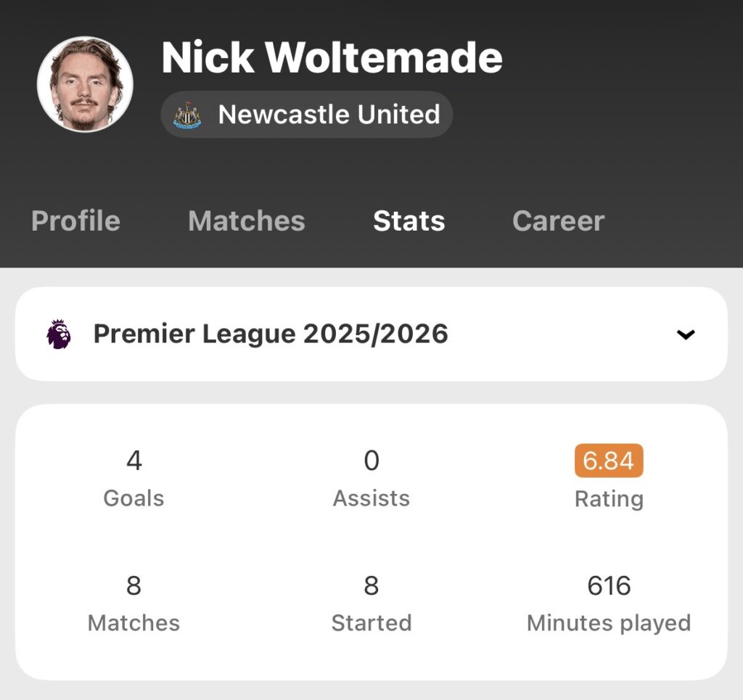Click the Nick Woltemade name heading
743x700 pixels.
pos(332,58)
